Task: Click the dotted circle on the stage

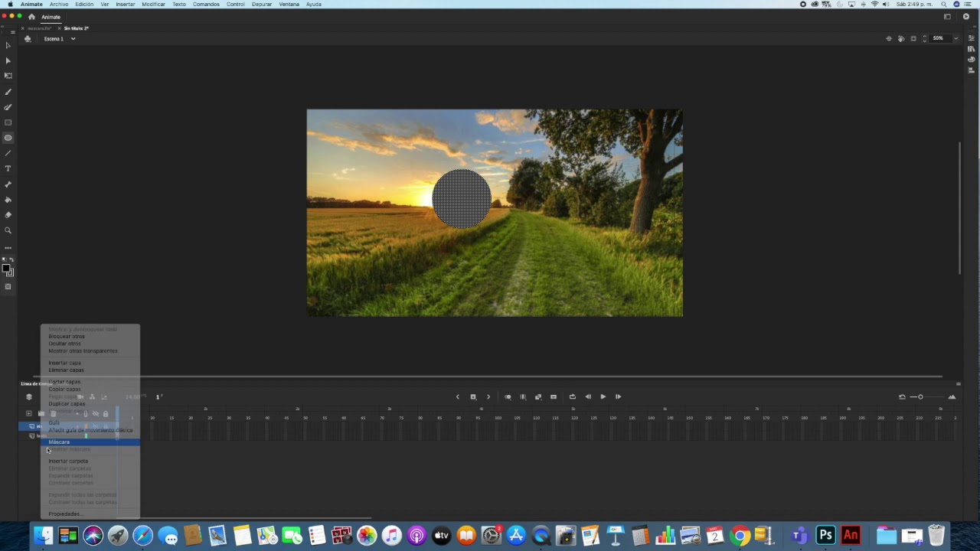Action: pyautogui.click(x=462, y=199)
